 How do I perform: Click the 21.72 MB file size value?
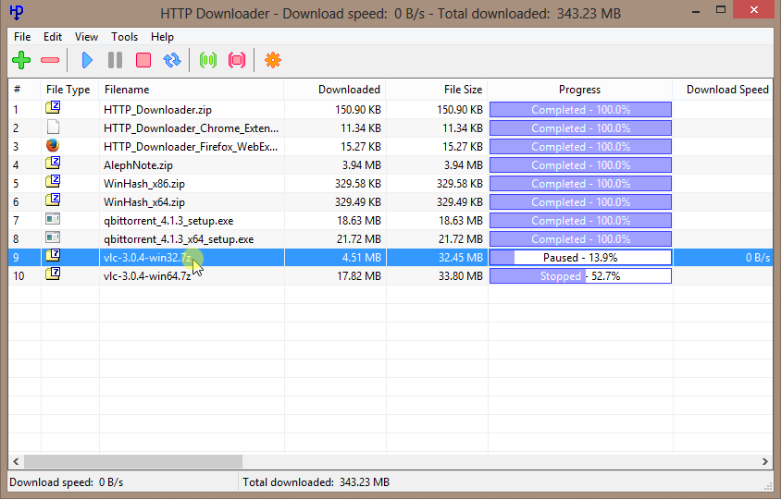460,239
